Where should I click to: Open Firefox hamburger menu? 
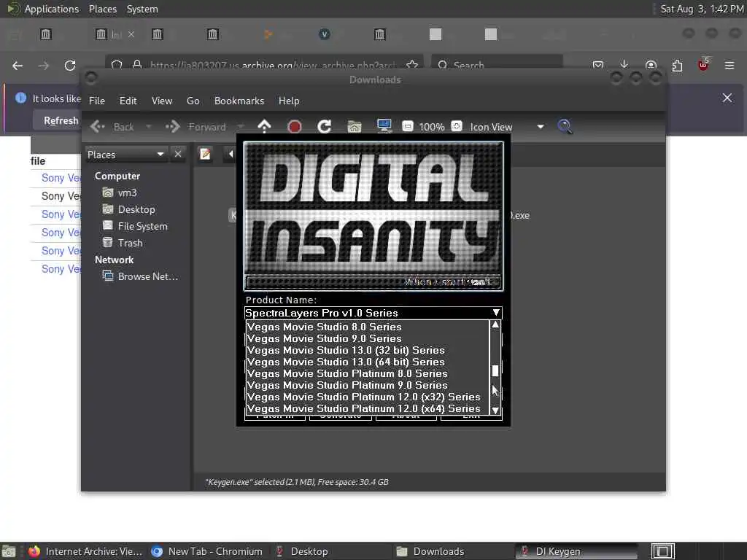pyautogui.click(x=729, y=65)
